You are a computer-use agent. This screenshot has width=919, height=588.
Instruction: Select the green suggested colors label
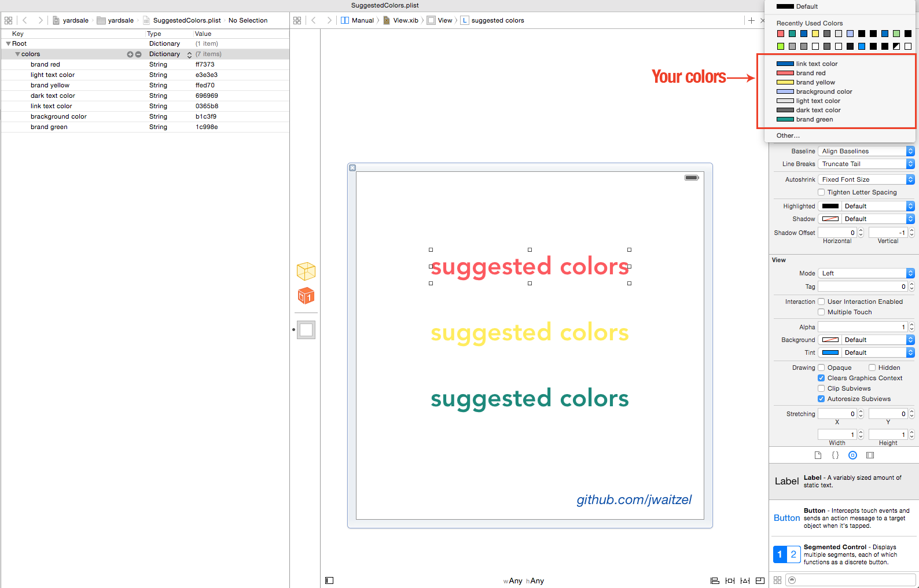[x=530, y=399]
